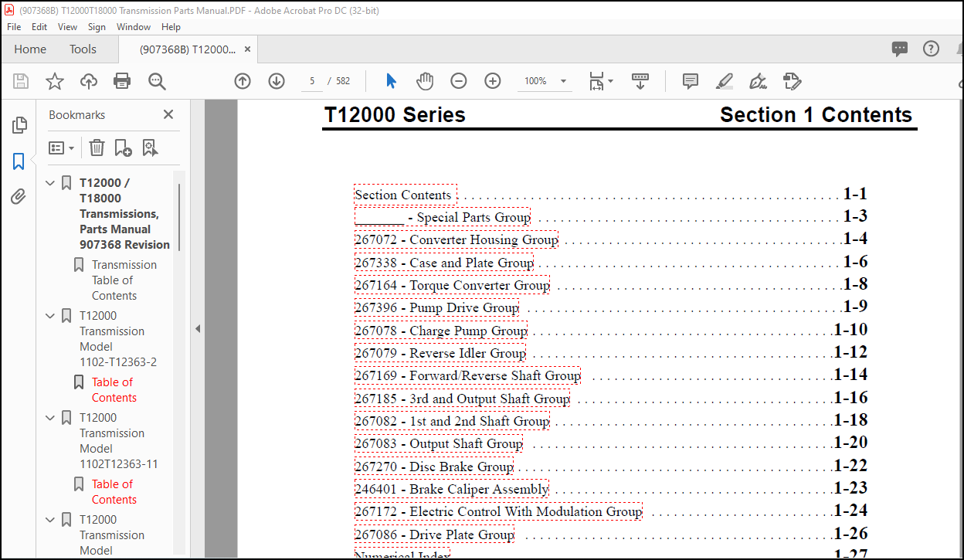This screenshot has width=964, height=560.
Task: Follow 246401 - Brake Caliper Assembly link
Action: tap(452, 489)
